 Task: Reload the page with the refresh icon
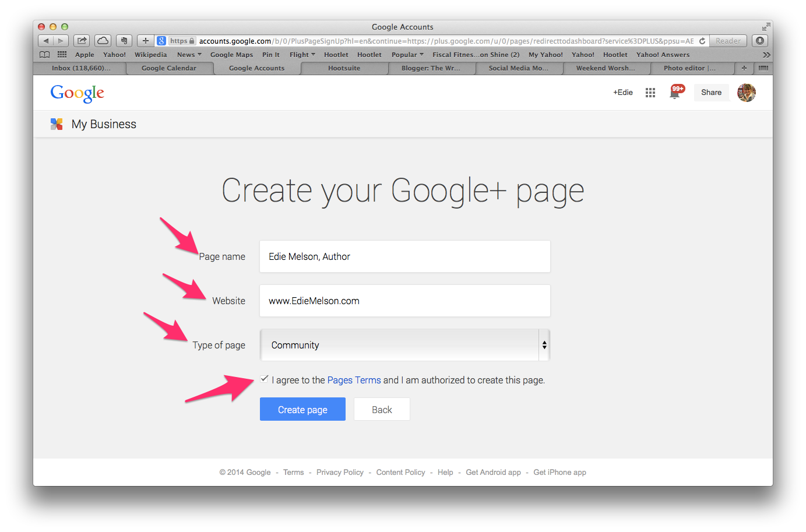(702, 41)
